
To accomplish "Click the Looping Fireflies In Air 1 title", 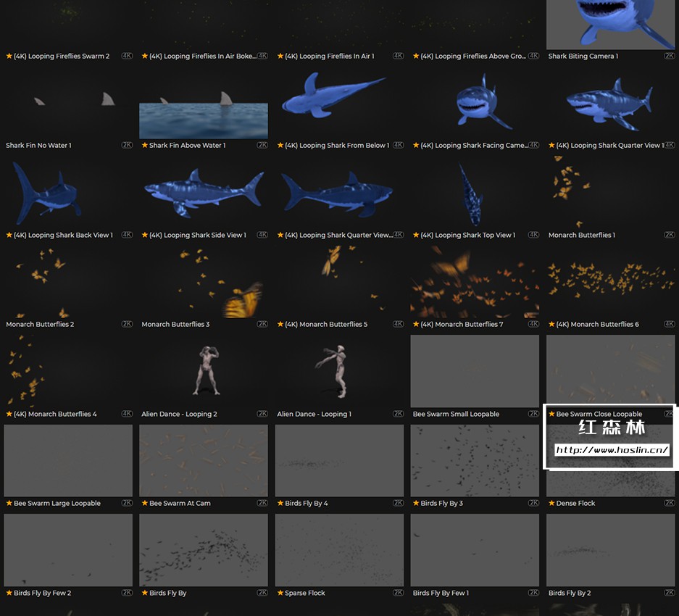I will coord(329,56).
